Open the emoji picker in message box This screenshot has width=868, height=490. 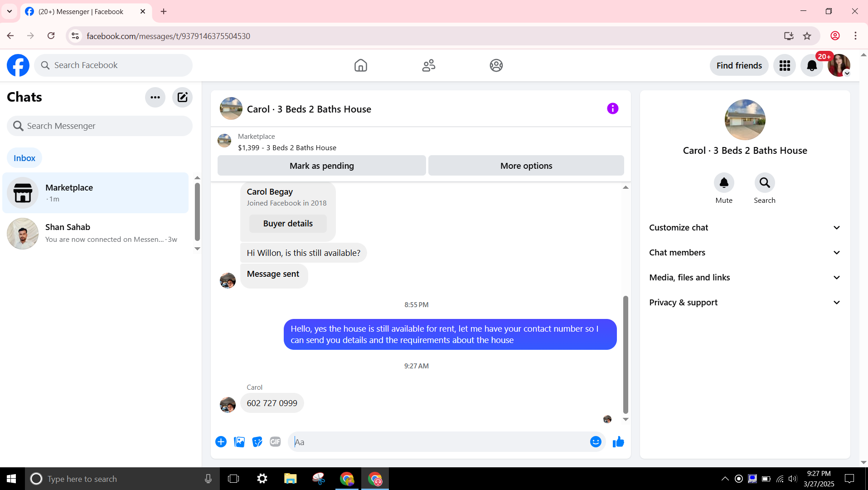pyautogui.click(x=596, y=441)
